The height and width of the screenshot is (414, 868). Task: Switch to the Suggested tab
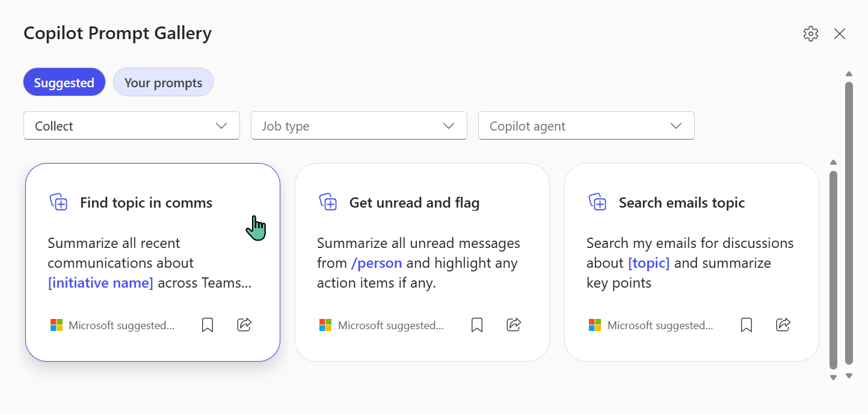[x=64, y=82]
